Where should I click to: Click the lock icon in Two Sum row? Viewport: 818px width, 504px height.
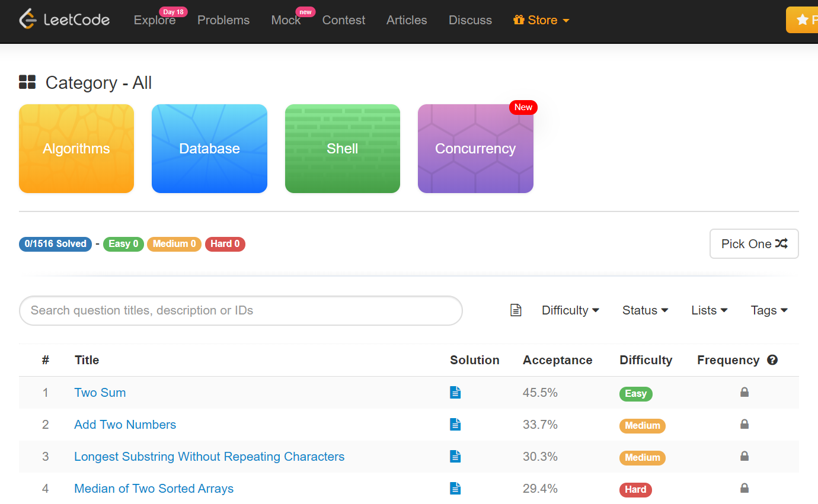(x=744, y=392)
